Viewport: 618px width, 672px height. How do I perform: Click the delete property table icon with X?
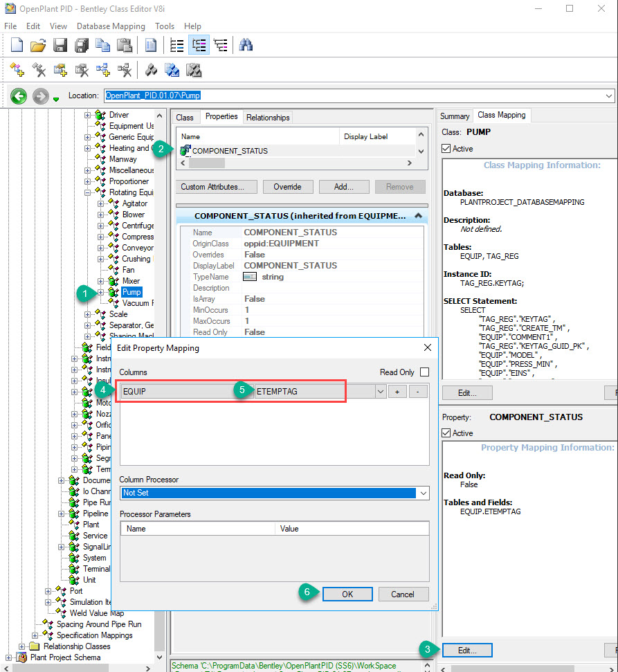[x=82, y=70]
